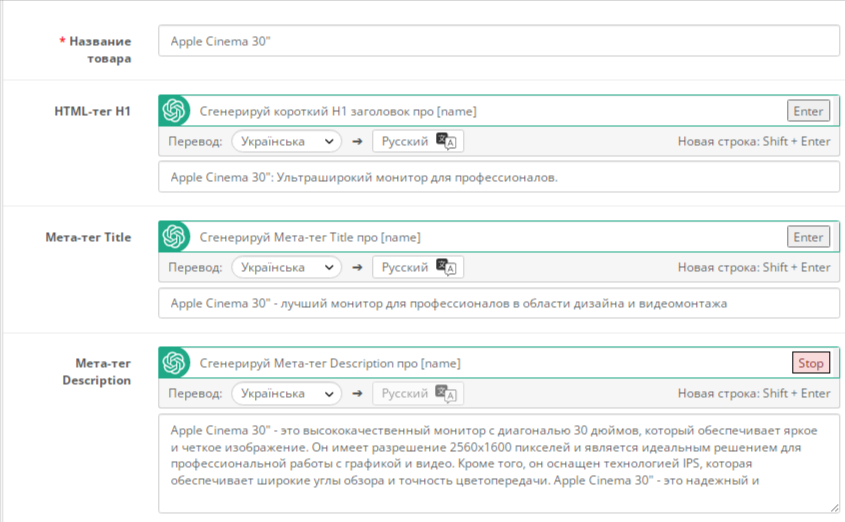
Task: Click 'Перевод:' label in Мета-тег Title row
Action: click(x=195, y=268)
